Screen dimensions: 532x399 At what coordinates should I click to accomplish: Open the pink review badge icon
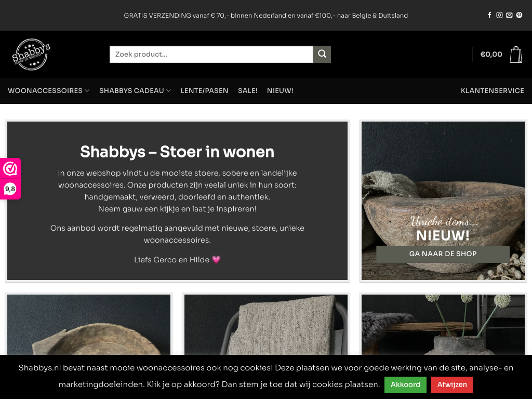coord(10,169)
